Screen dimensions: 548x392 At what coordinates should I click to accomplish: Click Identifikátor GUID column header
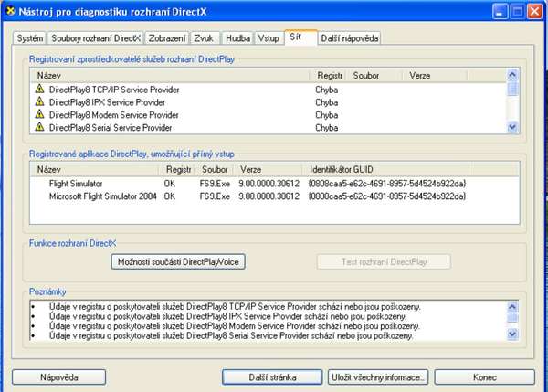385,170
